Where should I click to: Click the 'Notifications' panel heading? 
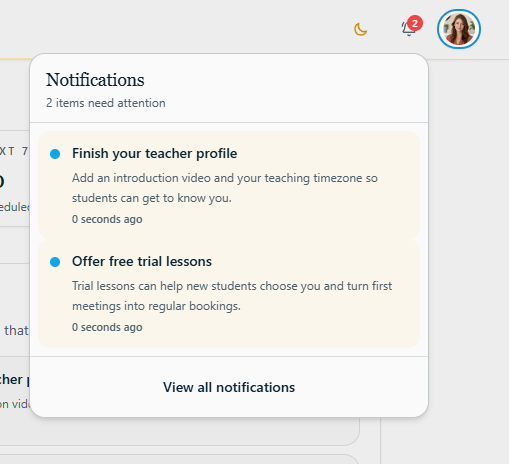click(95, 80)
